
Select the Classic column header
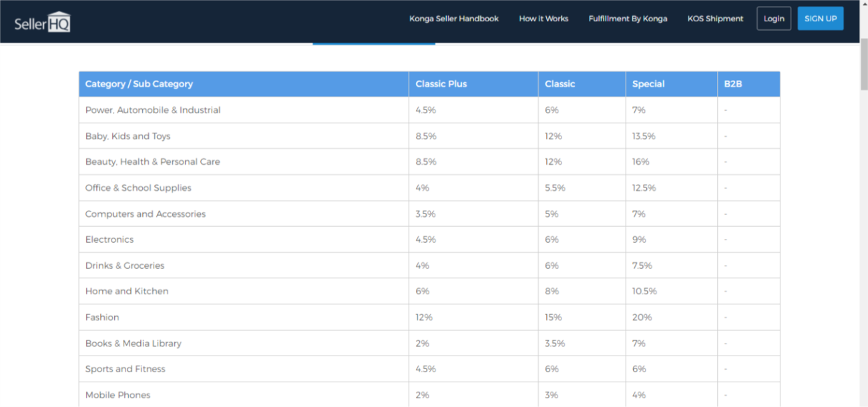click(582, 84)
